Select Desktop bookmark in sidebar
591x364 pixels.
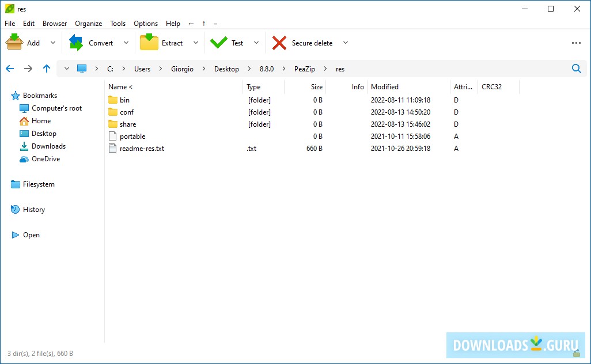44,134
